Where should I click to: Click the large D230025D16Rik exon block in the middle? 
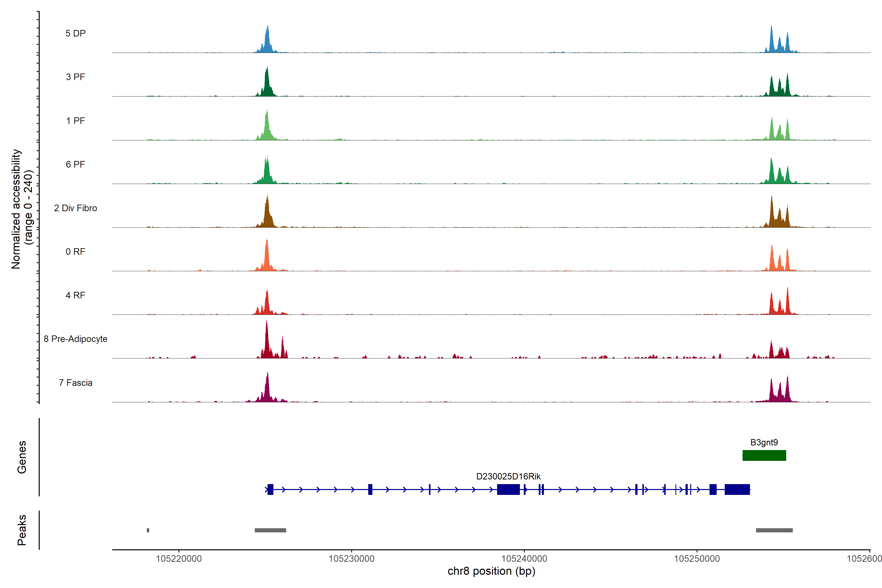(508, 489)
